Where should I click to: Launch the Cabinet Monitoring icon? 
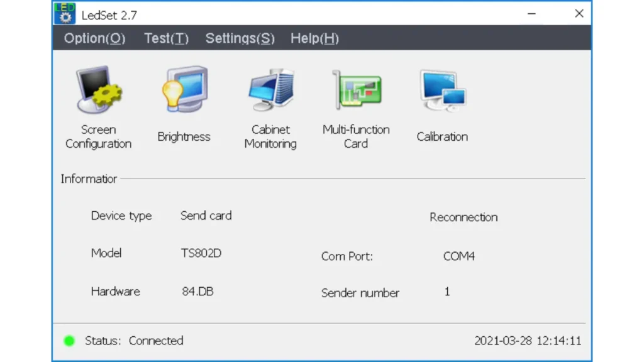pyautogui.click(x=270, y=90)
